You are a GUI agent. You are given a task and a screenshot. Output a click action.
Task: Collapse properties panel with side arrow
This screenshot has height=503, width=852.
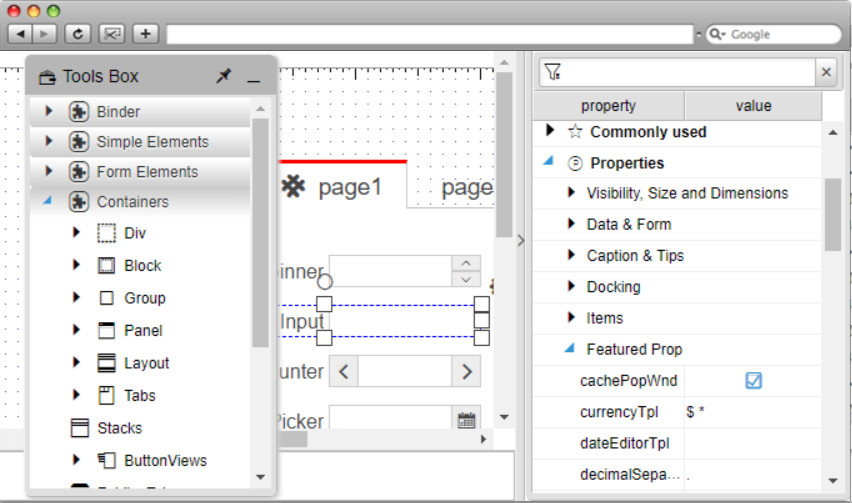click(x=521, y=240)
